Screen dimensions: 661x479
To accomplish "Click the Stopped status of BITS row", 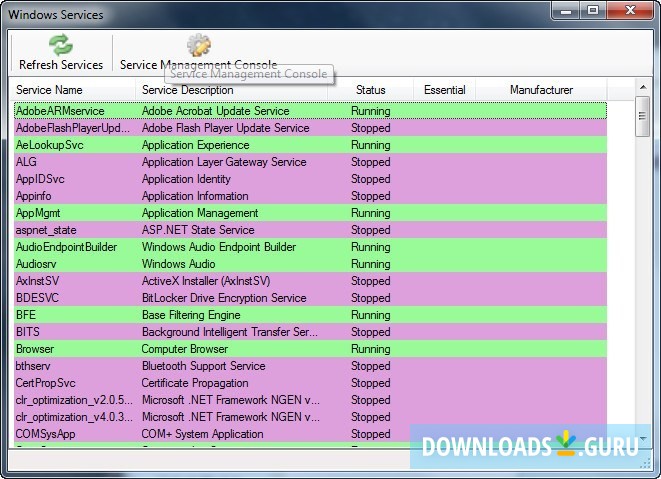I will [371, 332].
